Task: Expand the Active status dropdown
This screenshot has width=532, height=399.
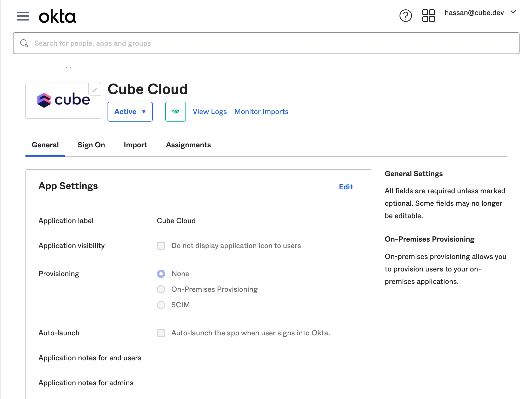Action: point(130,112)
